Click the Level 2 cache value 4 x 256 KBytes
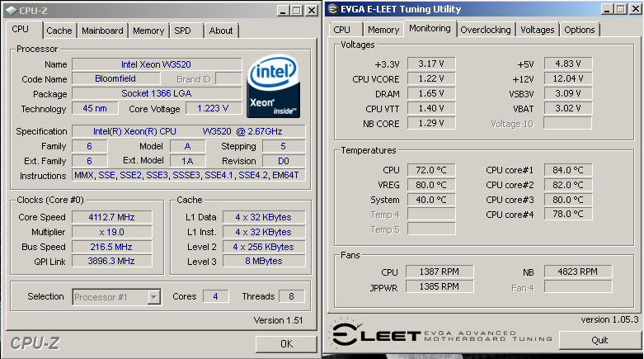This screenshot has width=644, height=359. coord(264,247)
